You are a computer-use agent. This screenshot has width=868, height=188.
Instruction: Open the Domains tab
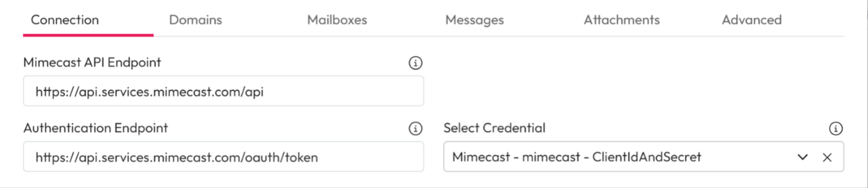pos(195,20)
